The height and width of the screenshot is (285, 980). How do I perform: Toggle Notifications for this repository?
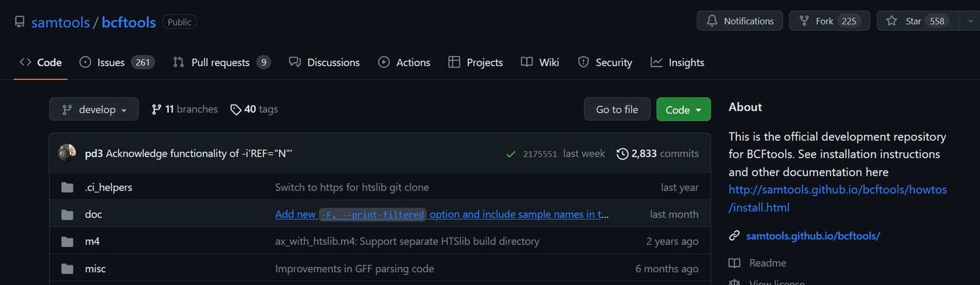pos(739,21)
